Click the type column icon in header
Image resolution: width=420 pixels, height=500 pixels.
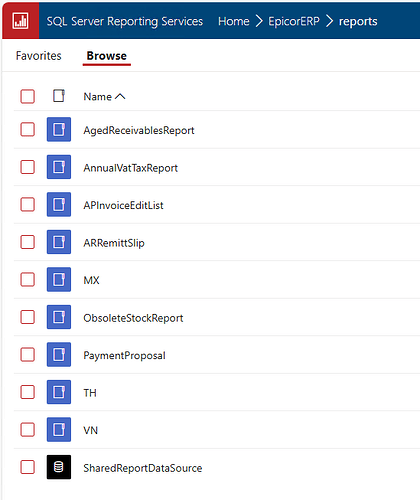click(59, 96)
